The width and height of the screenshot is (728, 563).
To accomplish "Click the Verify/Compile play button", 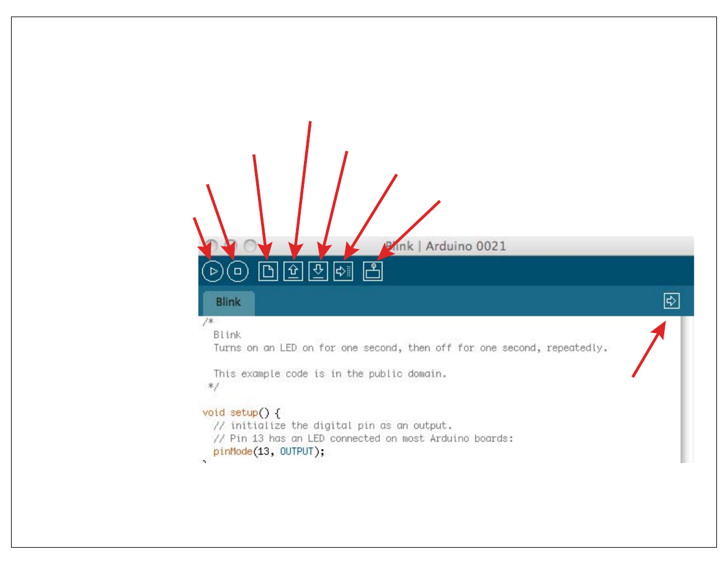I will click(x=213, y=271).
